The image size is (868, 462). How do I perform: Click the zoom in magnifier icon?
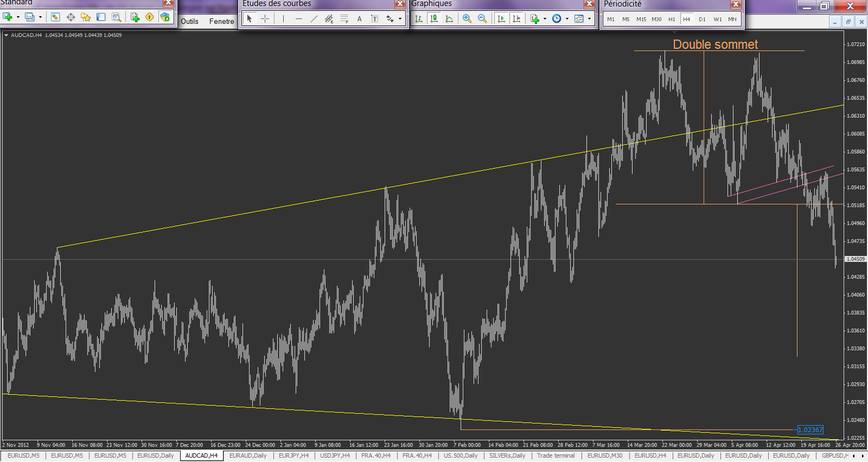point(467,18)
